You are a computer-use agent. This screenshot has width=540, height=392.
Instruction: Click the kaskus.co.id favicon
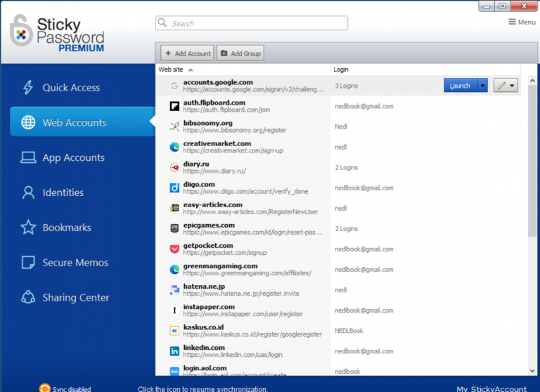click(x=174, y=330)
